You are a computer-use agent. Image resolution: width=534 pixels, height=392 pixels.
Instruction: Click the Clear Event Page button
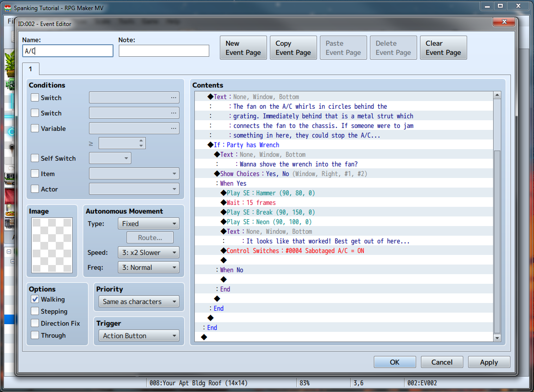tap(444, 48)
